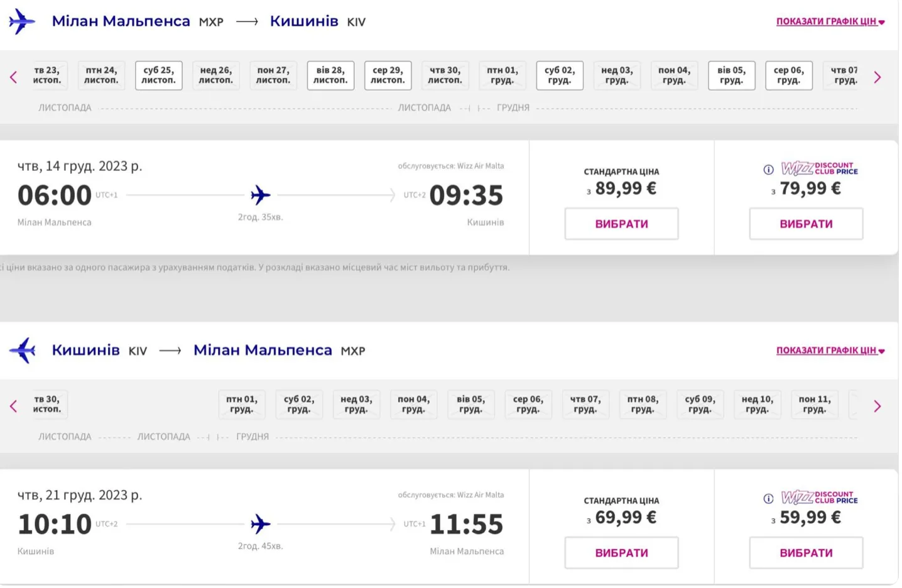Viewport: 902px width, 588px height.
Task: Show previous dates for outbound flight
Action: pos(13,77)
